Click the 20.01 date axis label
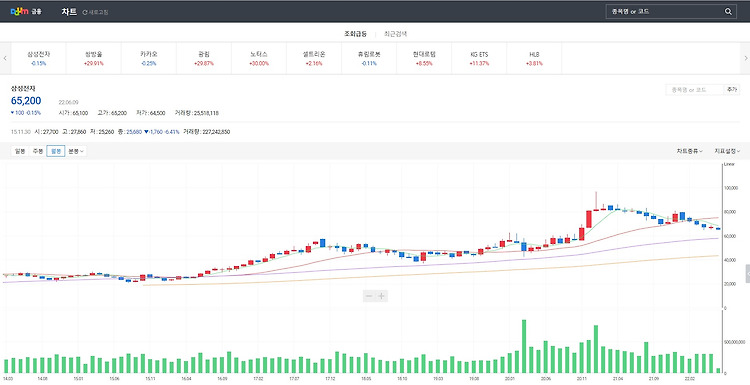This screenshot has width=750, height=385. pyautogui.click(x=509, y=378)
